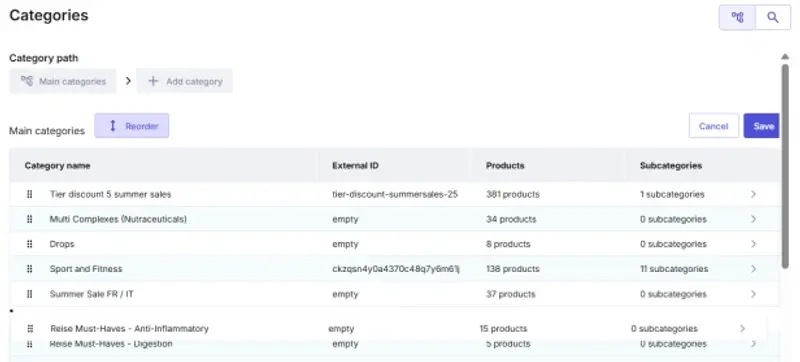Viewport: 800px width, 362px height.
Task: Select Reise Must-Haves - Anti-Inflammatory name
Action: tap(130, 329)
